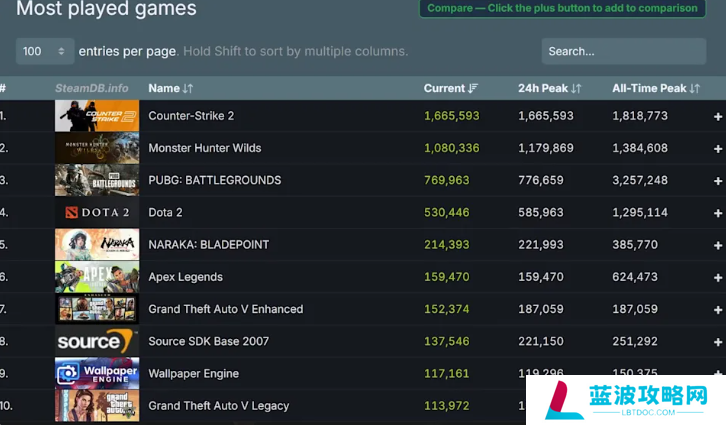Sort table by Current players column
Image resolution: width=726 pixels, height=425 pixels.
(451, 88)
